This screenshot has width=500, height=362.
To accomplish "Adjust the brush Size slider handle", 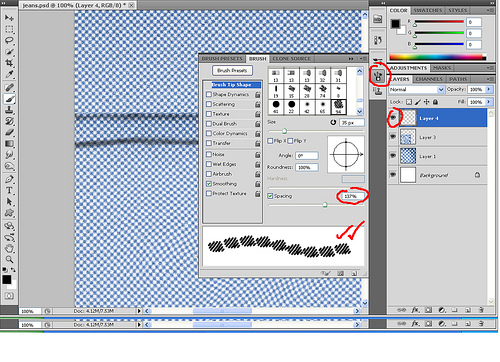I will 284,131.
